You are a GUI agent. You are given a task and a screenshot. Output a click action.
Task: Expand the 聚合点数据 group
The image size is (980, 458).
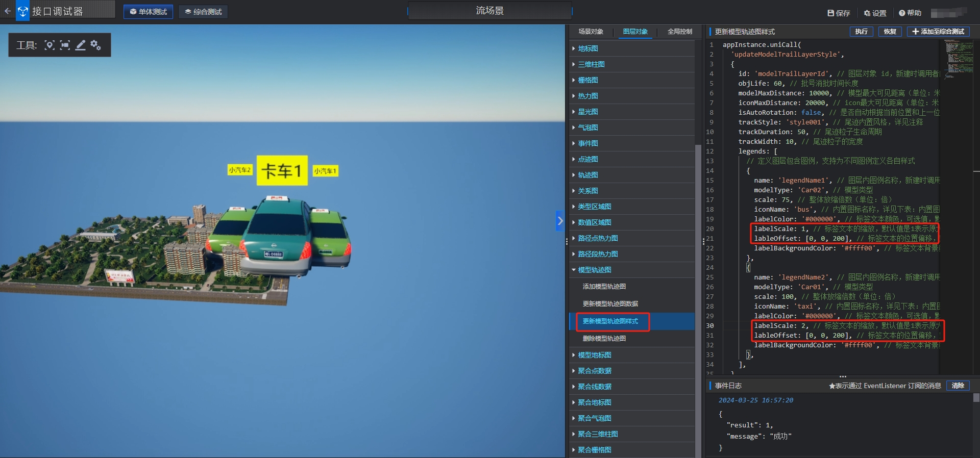pyautogui.click(x=632, y=371)
